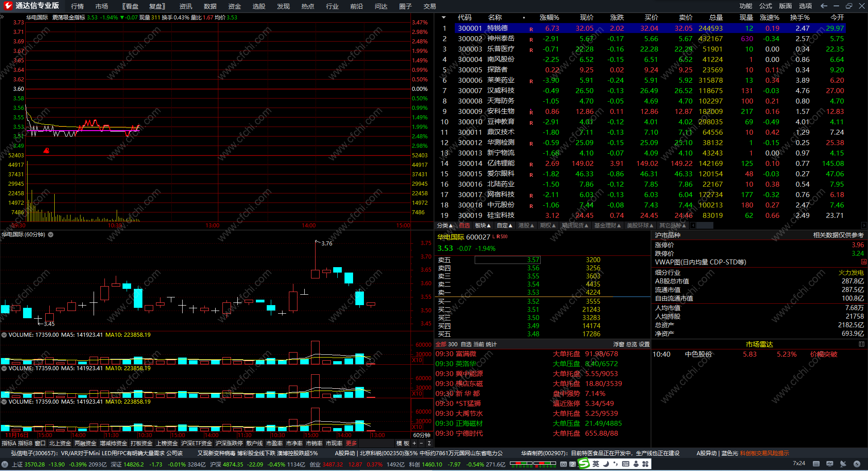The image size is (868, 471).
Task: Click the 科创板交易风险提示 link
Action: (x=764, y=453)
